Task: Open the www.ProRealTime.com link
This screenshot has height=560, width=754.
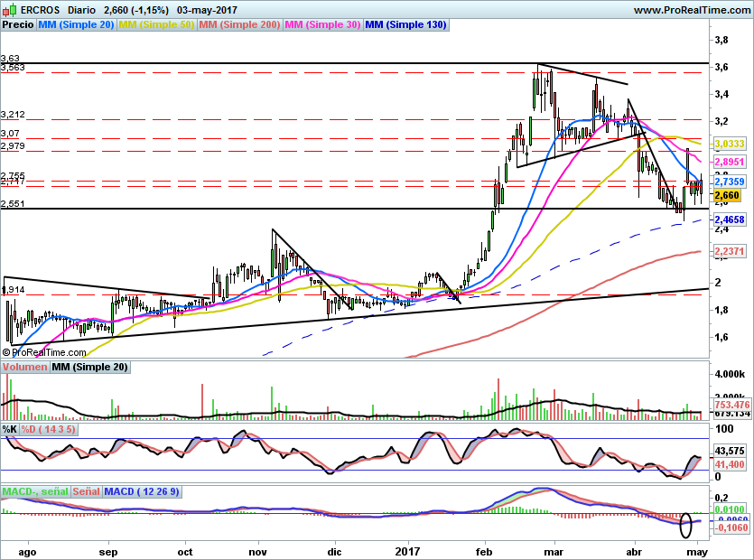Action: click(x=690, y=10)
